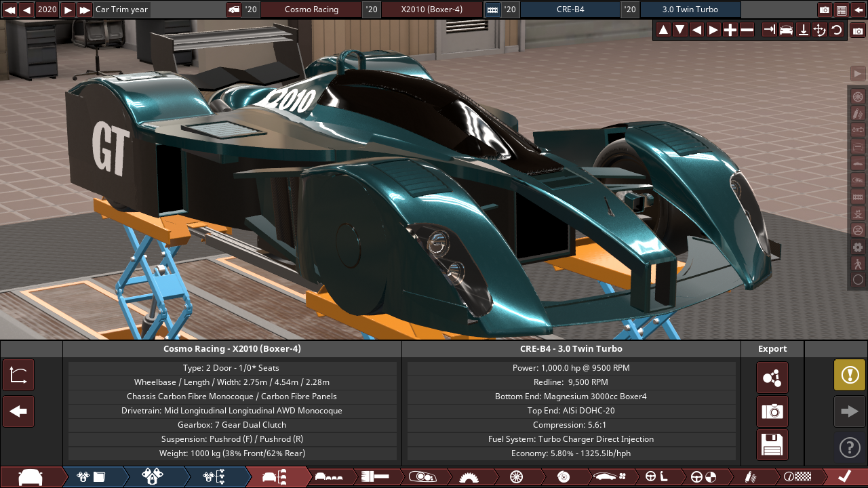Toggle car lift visibility icon
Viewport: 868px width, 488px height.
point(858,213)
